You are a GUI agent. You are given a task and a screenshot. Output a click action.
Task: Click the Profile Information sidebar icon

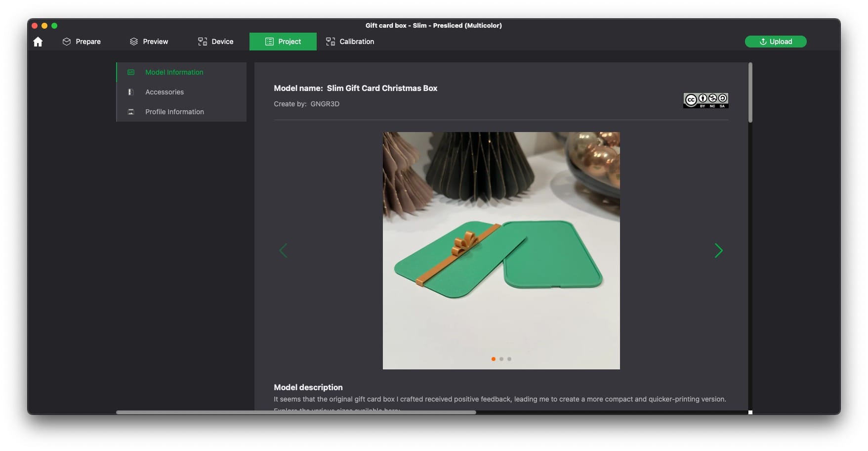[x=131, y=112]
